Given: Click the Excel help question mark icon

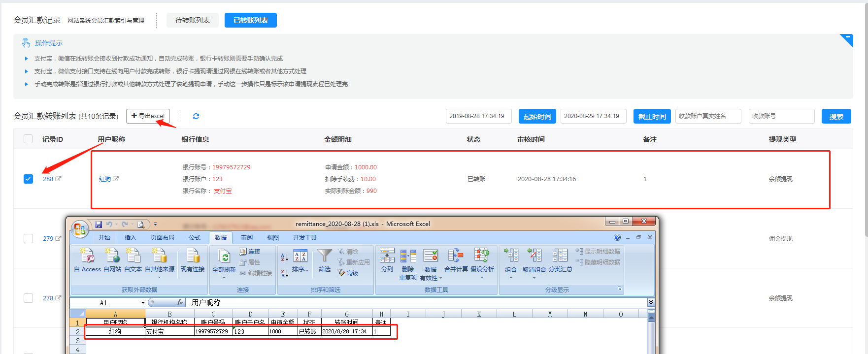Looking at the screenshot, I should [617, 237].
